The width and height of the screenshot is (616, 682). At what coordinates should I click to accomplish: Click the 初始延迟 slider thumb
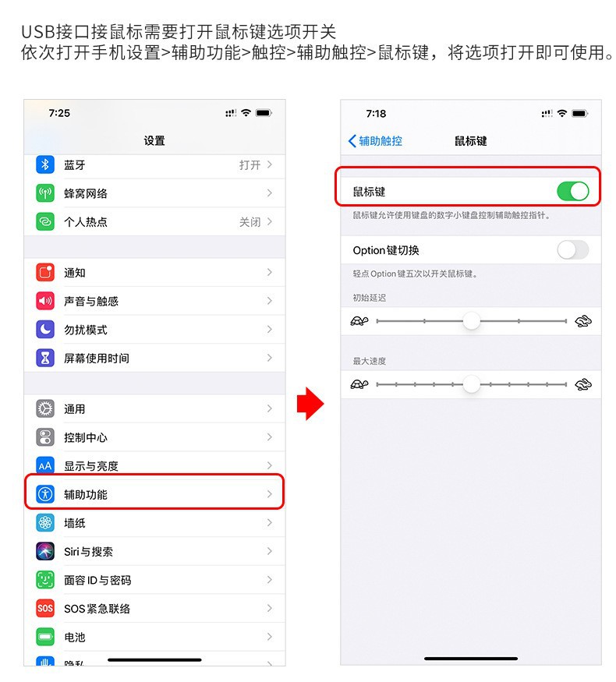[x=471, y=321]
